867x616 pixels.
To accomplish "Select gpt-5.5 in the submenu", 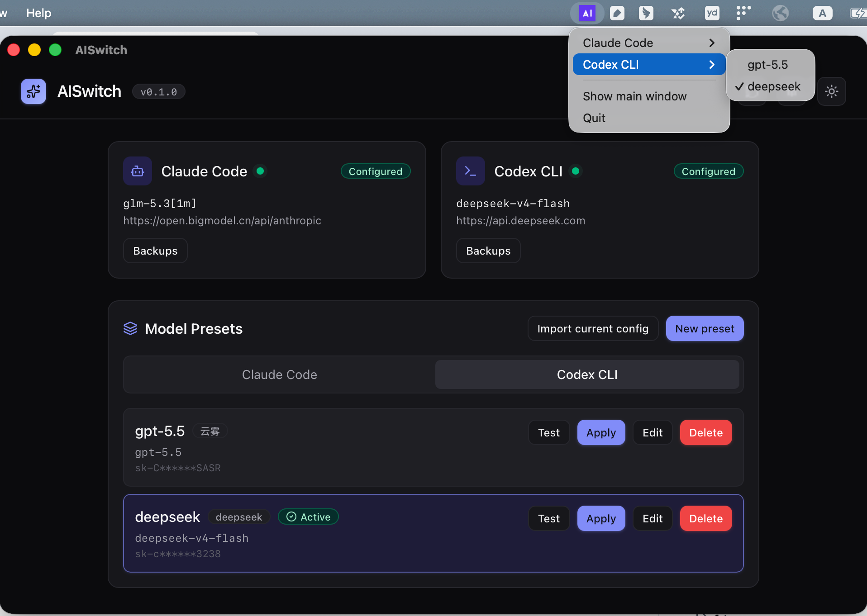I will coord(770,65).
